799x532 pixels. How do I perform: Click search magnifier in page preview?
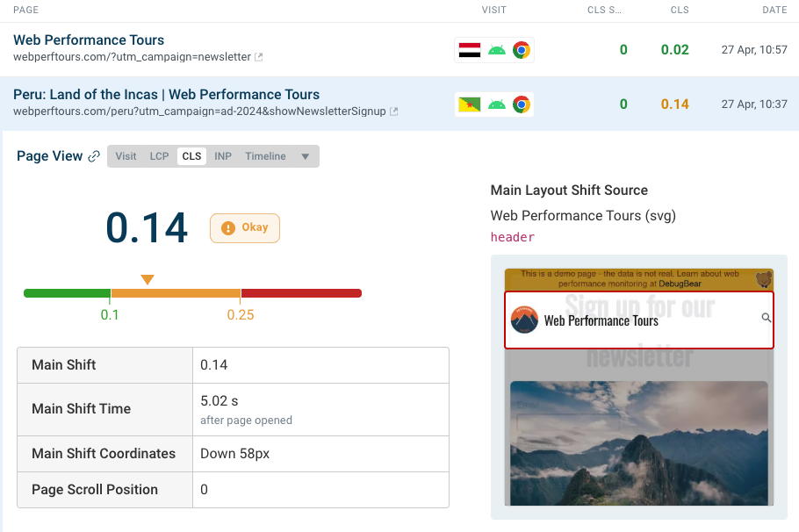click(x=766, y=318)
